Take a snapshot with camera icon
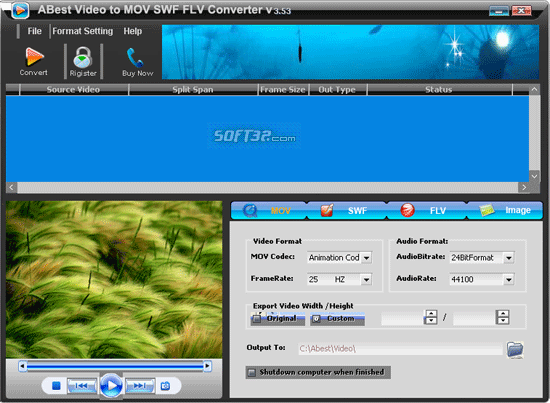 coord(165,386)
